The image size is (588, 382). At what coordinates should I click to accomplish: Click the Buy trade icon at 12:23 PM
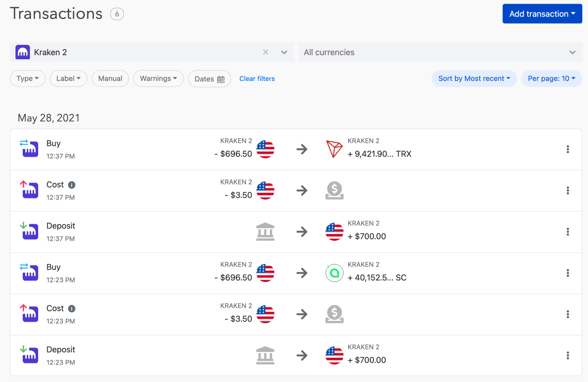click(29, 272)
